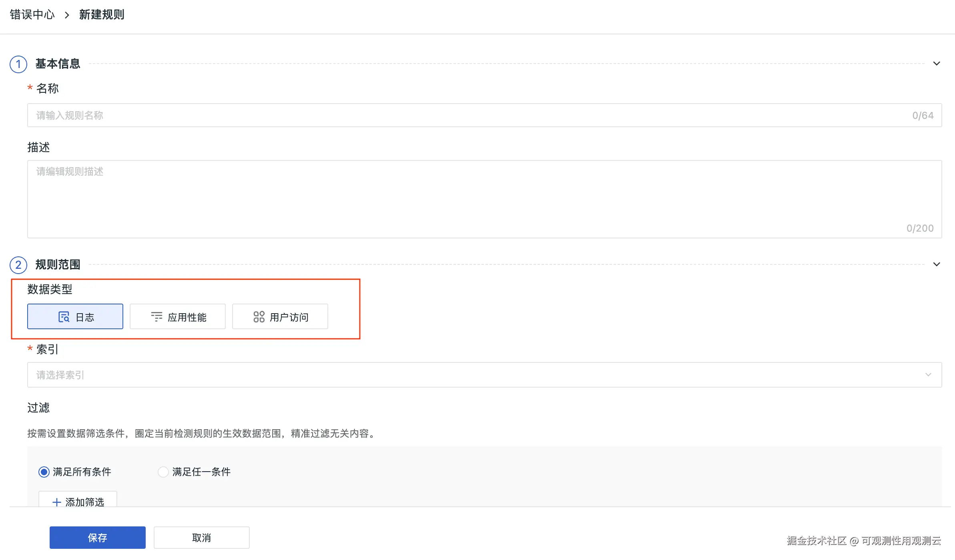Open the 请选择索引 dropdown
Screen dimensions: 955x560
[484, 375]
